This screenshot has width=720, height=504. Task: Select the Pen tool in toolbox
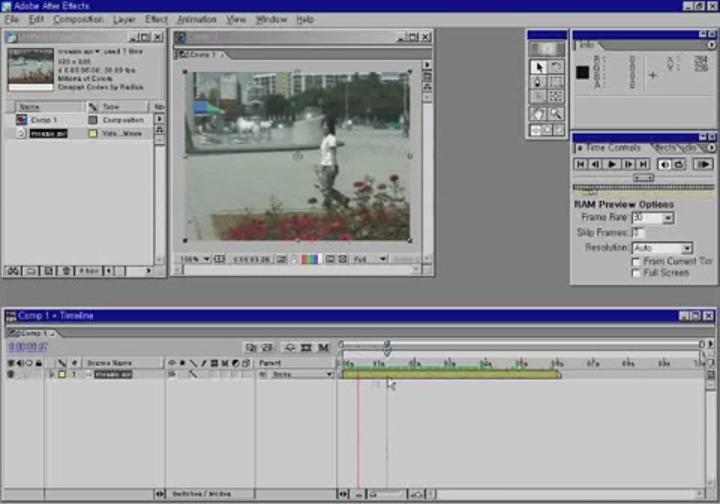(x=538, y=83)
